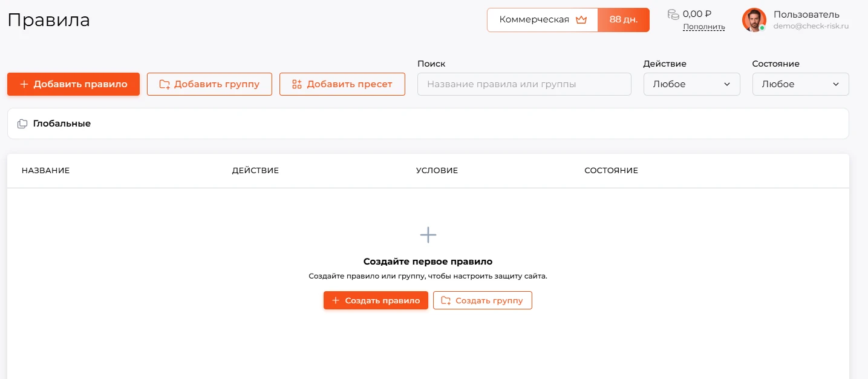Click the 0,00 ₽ balance amount
The image size is (868, 379).
pos(697,14)
